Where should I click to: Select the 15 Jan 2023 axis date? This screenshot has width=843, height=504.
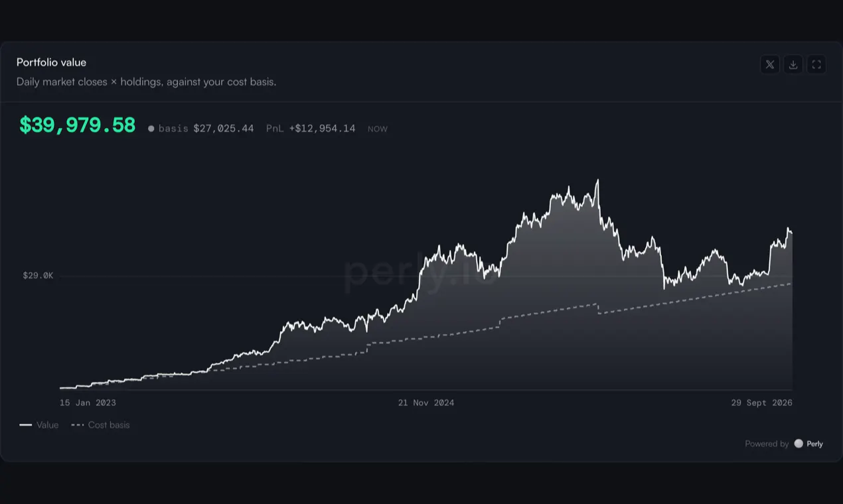point(88,403)
